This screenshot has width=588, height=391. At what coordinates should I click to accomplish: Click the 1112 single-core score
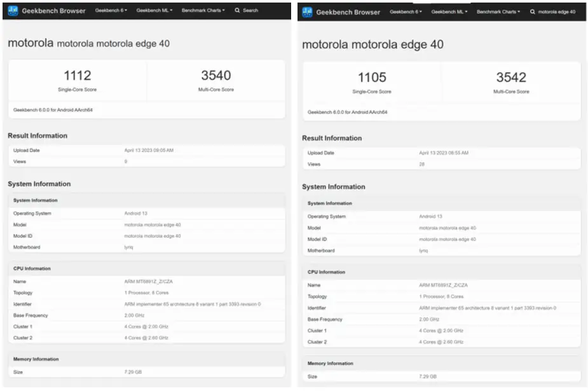78,76
